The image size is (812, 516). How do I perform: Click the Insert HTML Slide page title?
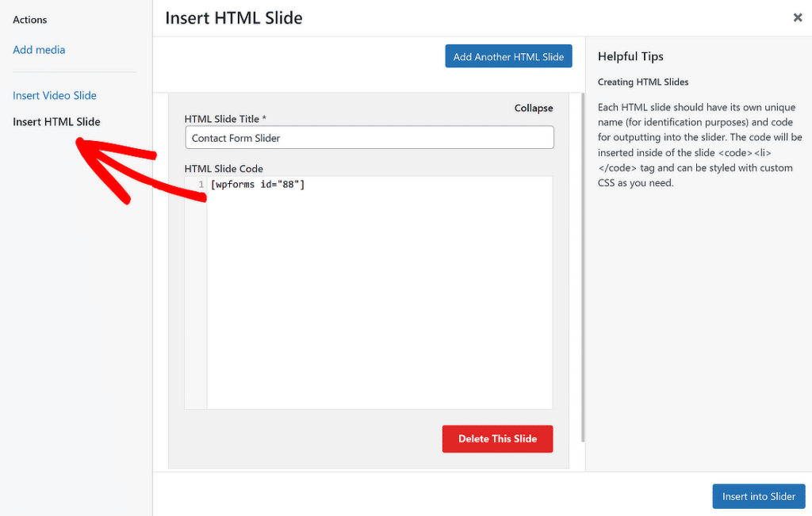(x=233, y=17)
